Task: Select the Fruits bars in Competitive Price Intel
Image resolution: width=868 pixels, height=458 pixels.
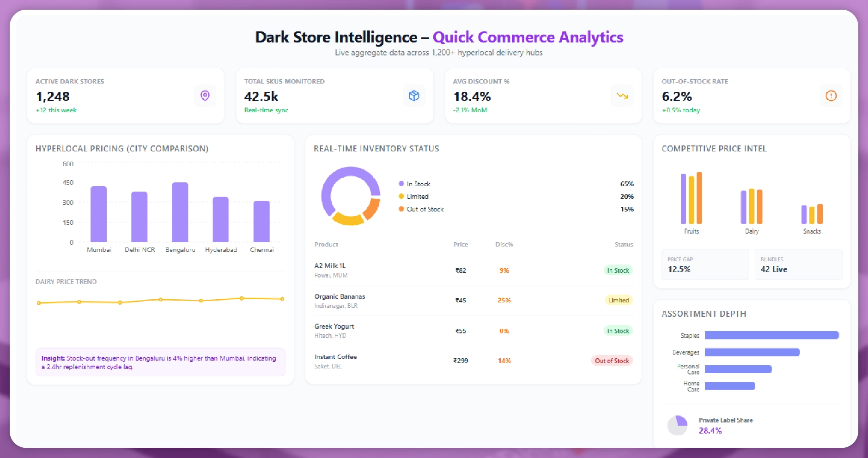Action: click(692, 201)
